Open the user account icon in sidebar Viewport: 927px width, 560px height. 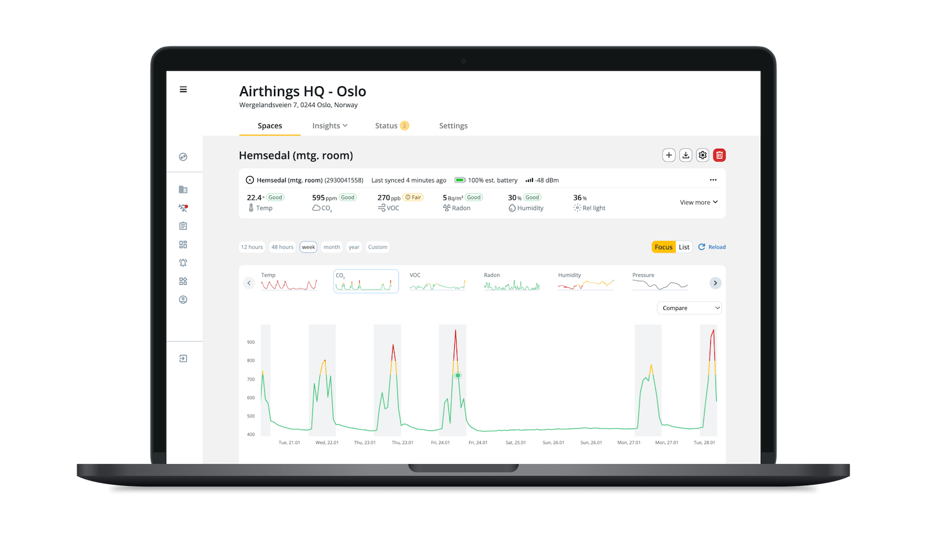click(183, 300)
